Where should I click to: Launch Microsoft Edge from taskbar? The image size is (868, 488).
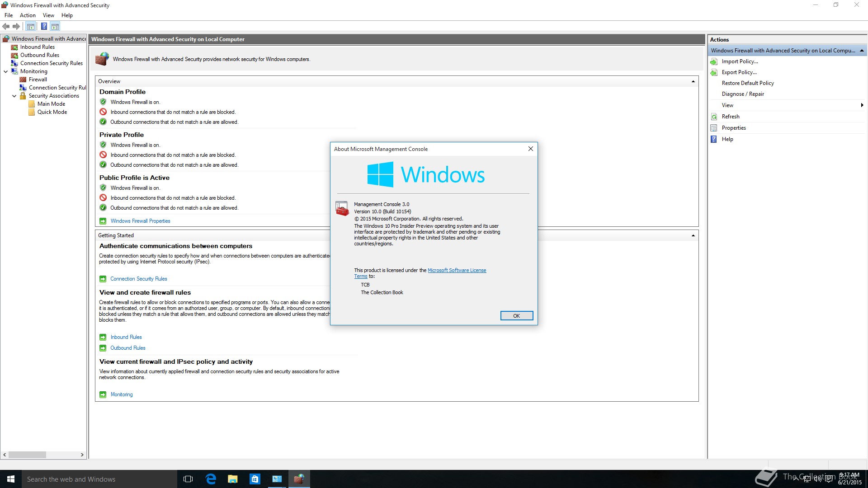pyautogui.click(x=211, y=479)
